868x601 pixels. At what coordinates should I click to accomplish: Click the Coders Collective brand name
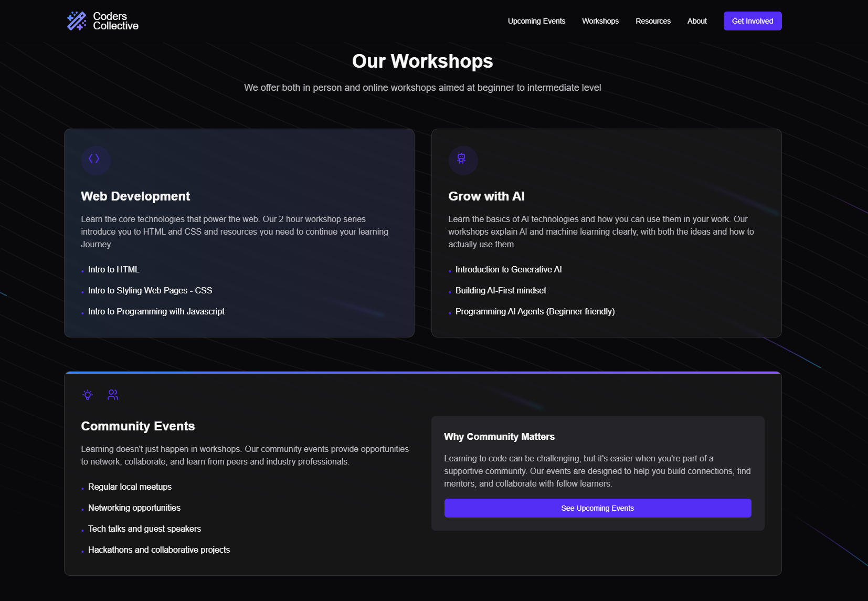click(x=115, y=21)
